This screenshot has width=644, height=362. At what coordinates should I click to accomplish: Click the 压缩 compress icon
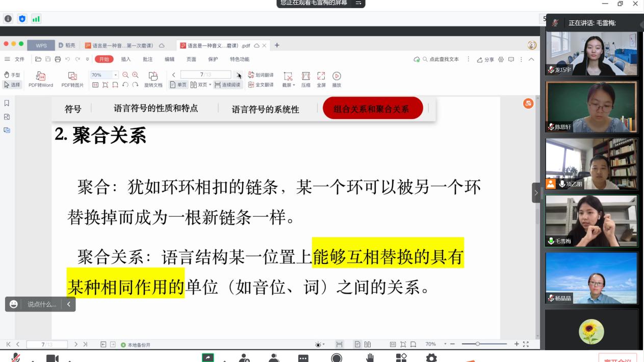[x=305, y=76]
